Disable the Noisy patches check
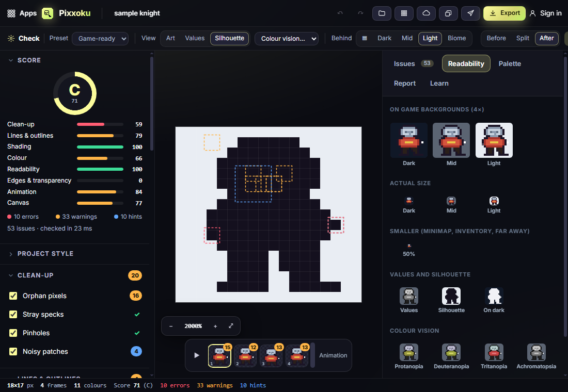The width and height of the screenshot is (568, 392). tap(13, 351)
